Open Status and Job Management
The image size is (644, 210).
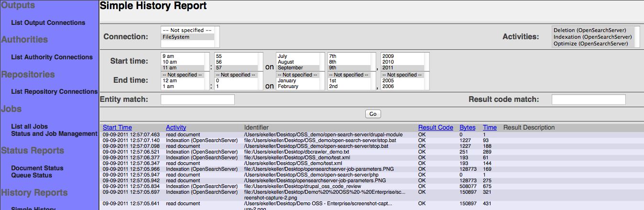(x=54, y=133)
